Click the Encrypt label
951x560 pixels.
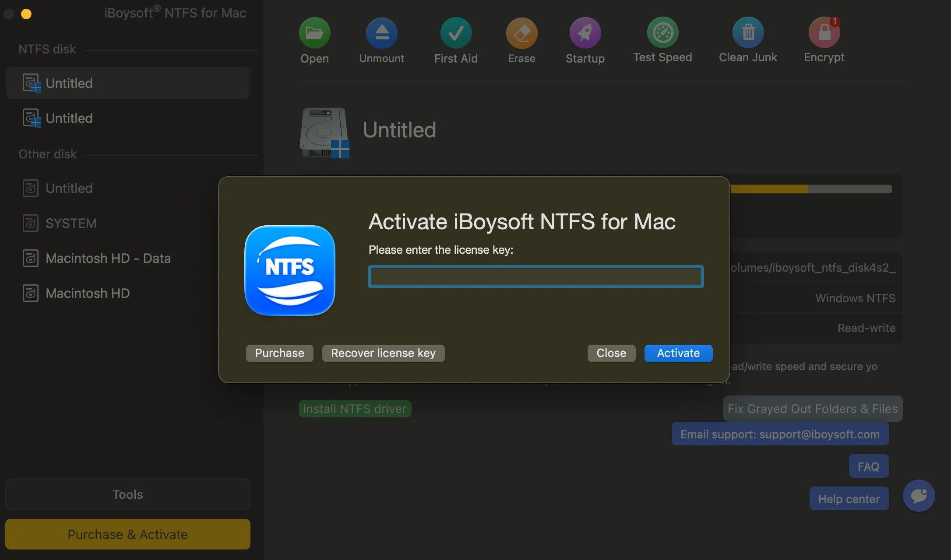[x=824, y=58]
